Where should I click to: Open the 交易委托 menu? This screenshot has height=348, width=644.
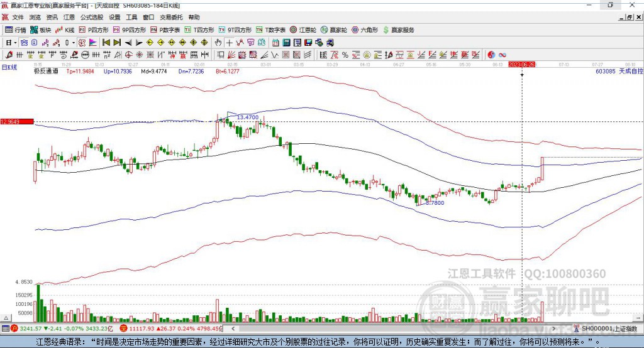click(171, 17)
